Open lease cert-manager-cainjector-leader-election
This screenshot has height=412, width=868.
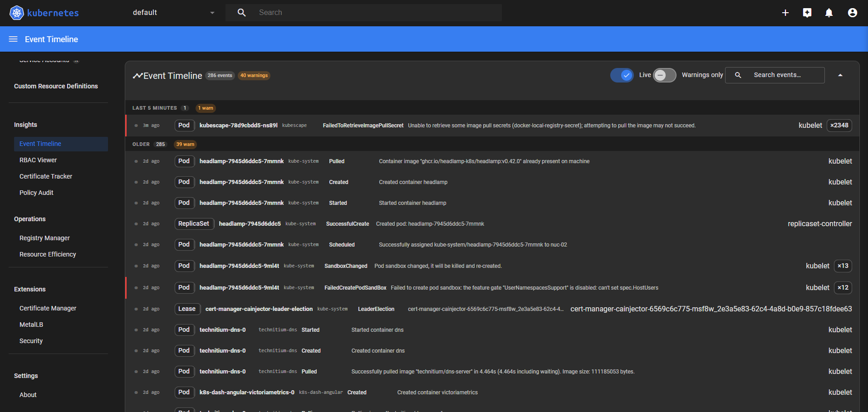tap(259, 309)
